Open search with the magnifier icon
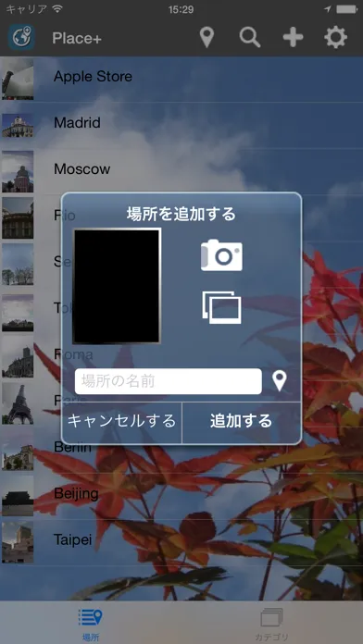The image size is (363, 644). [x=250, y=38]
